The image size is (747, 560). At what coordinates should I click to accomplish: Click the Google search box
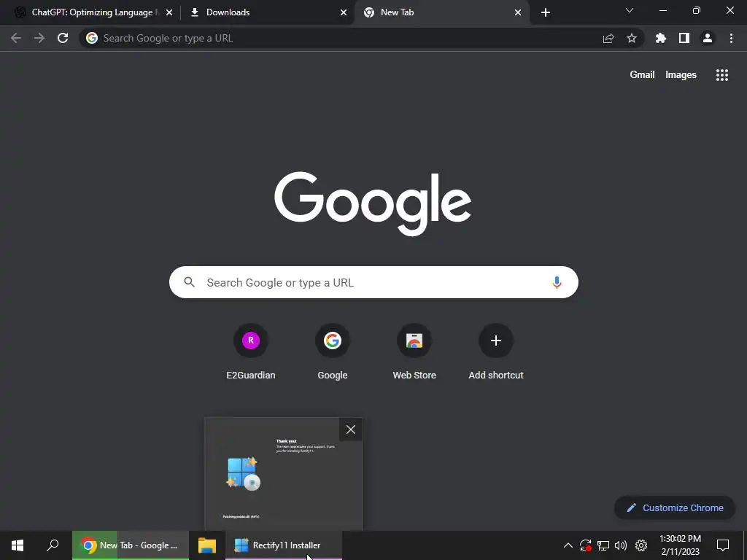coord(374,282)
